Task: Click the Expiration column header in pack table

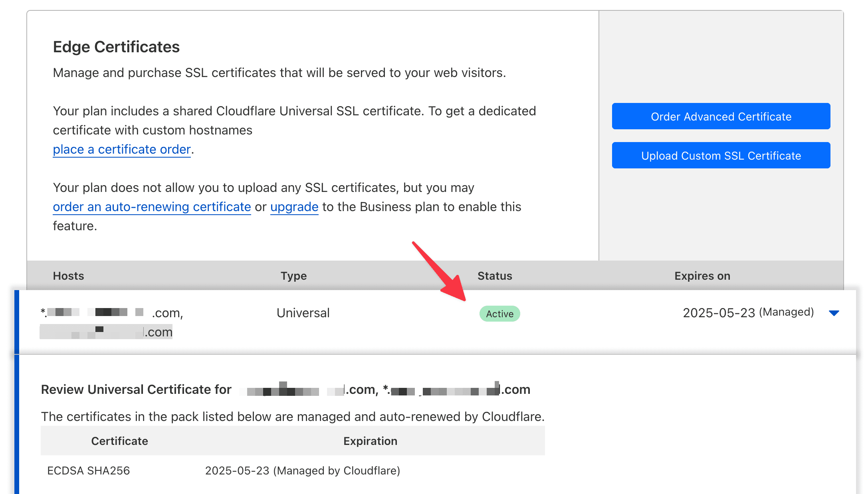Action: (370, 441)
